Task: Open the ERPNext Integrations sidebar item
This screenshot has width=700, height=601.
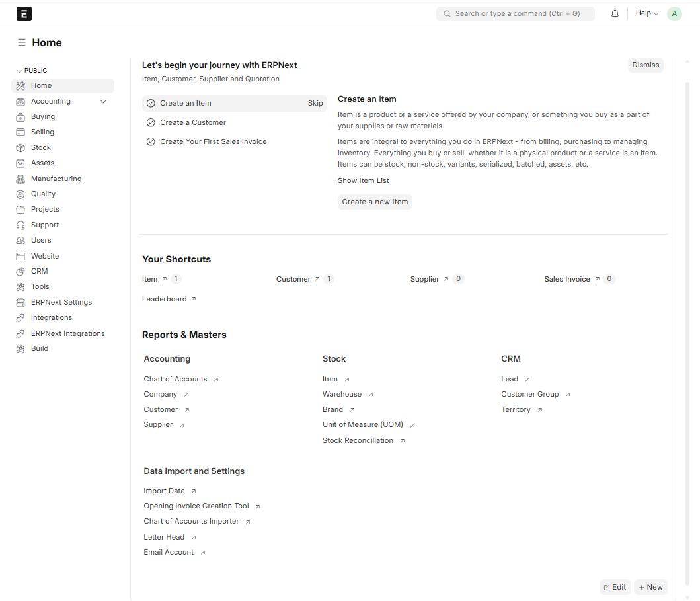Action: pos(63,333)
